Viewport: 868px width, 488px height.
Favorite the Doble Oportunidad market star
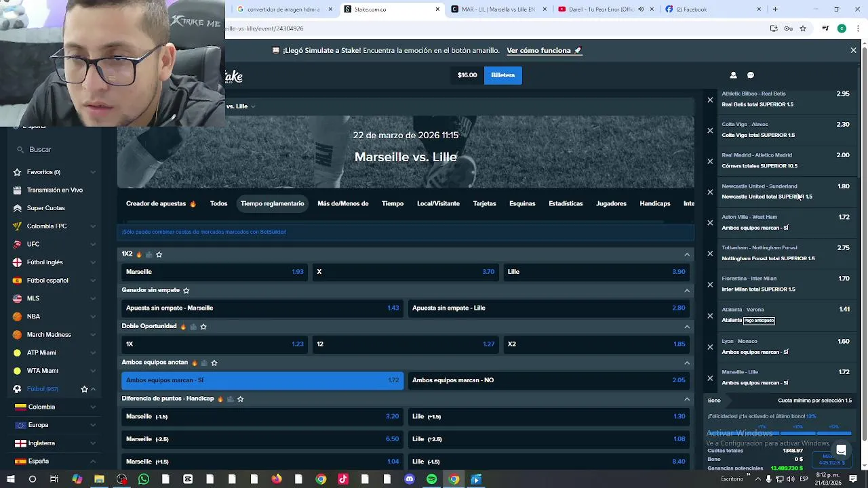click(x=203, y=327)
